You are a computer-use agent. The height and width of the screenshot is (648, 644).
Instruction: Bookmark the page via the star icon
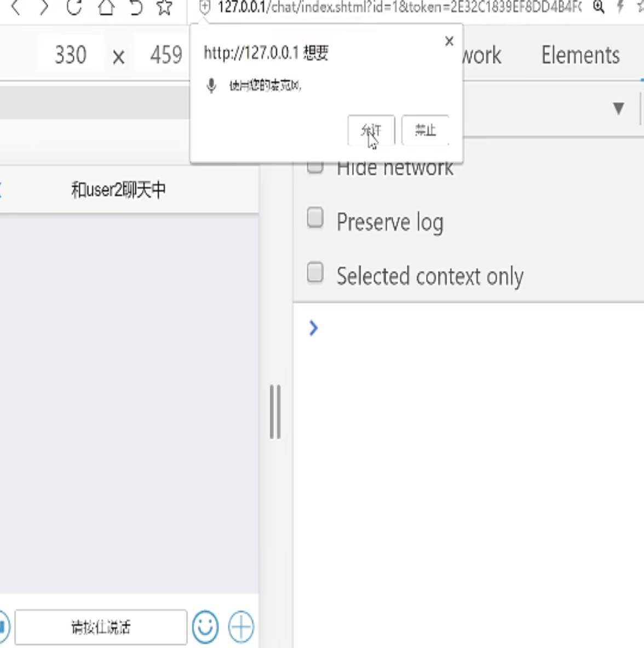point(165,8)
